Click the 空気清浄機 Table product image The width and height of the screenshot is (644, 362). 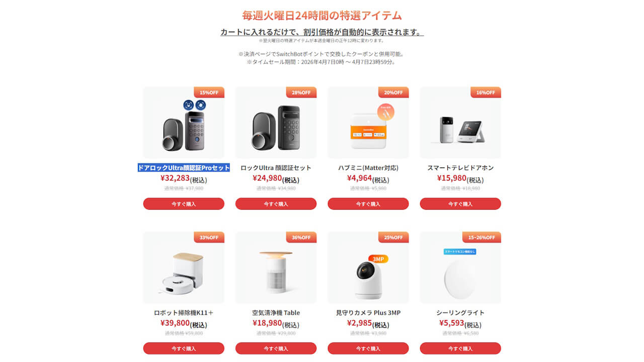pos(276,267)
